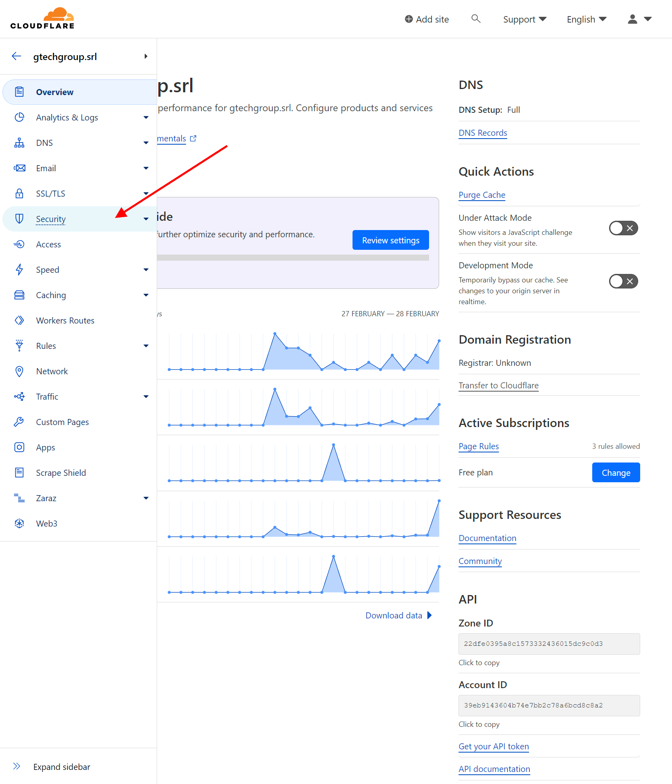Click the search magnifier icon
This screenshot has height=784, width=672.
point(476,19)
